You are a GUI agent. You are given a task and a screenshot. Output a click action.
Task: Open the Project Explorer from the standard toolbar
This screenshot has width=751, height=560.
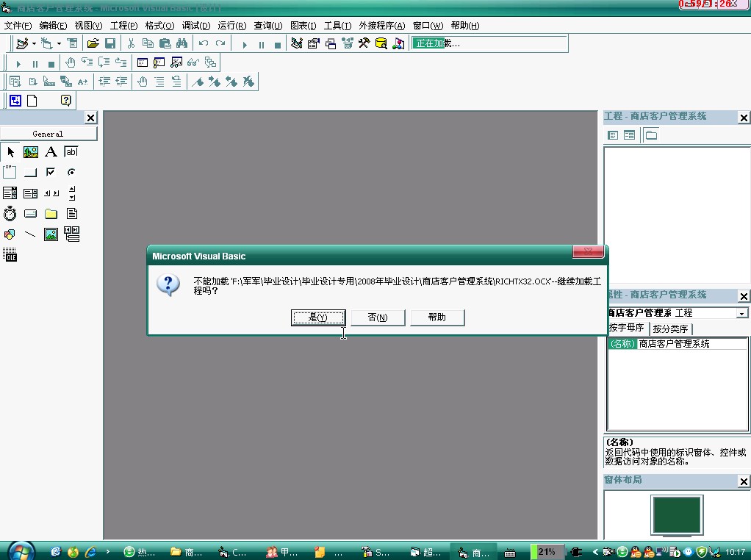[x=296, y=43]
